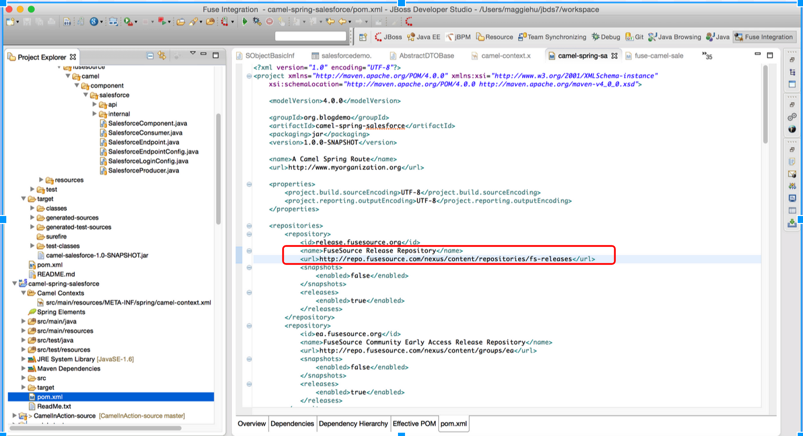Switch to Java Browsing perspective
The height and width of the screenshot is (436, 803).
point(674,37)
